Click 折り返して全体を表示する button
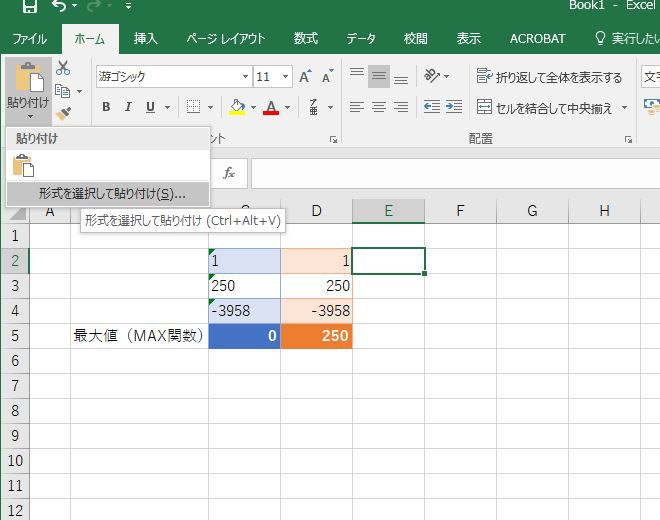The image size is (660, 520). [x=549, y=77]
